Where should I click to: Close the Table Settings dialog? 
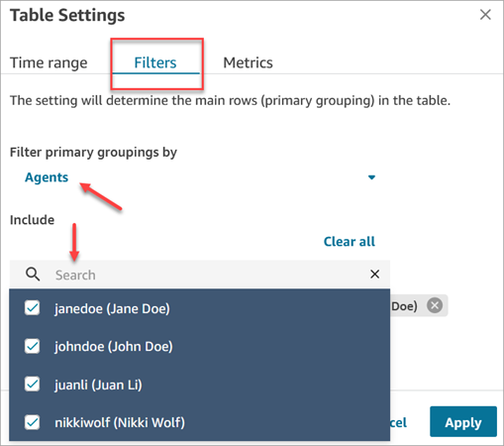click(x=485, y=15)
